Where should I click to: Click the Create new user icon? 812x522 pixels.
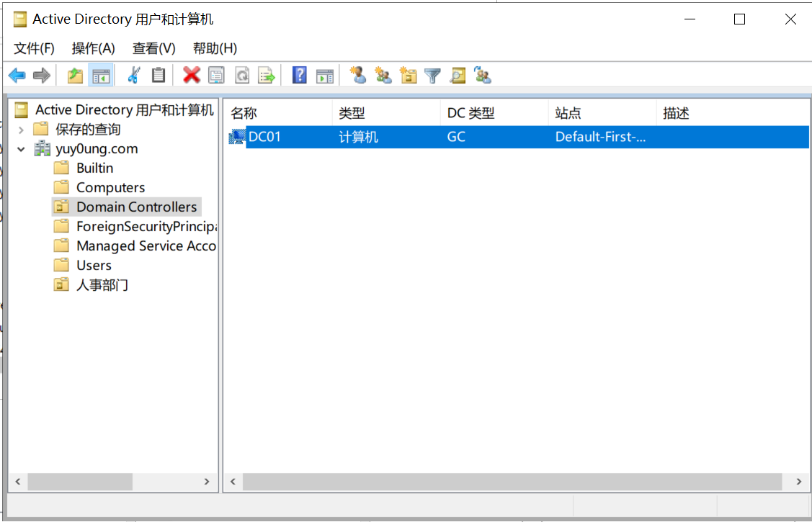pos(358,75)
